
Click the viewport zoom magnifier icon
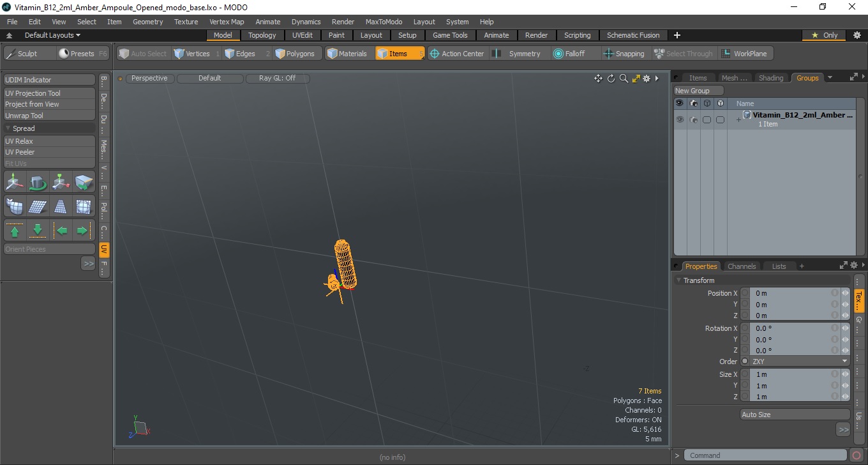point(624,79)
